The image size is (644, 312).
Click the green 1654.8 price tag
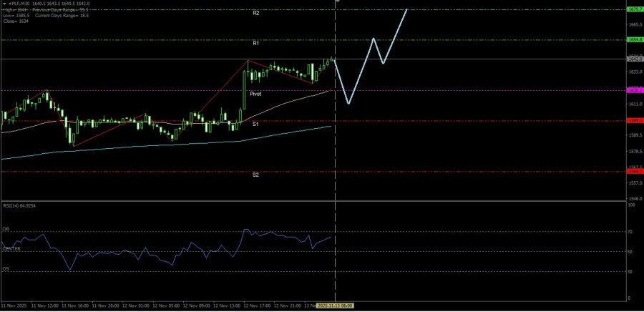pyautogui.click(x=635, y=39)
